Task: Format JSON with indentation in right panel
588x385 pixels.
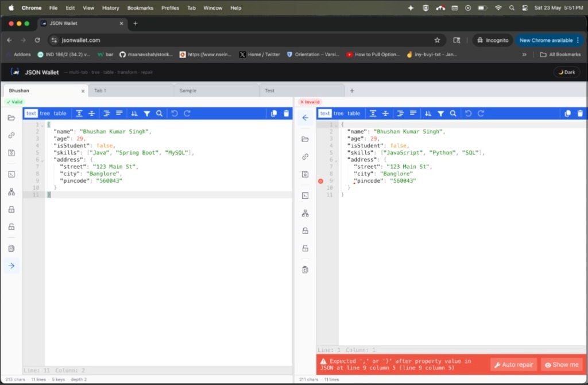Action: click(400, 113)
